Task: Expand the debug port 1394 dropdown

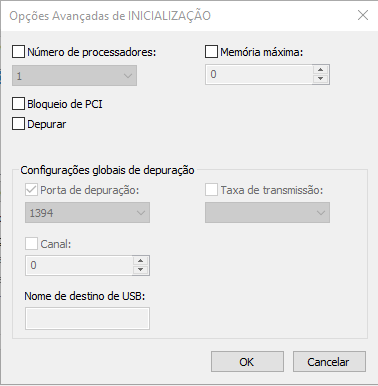Action: 87,212
